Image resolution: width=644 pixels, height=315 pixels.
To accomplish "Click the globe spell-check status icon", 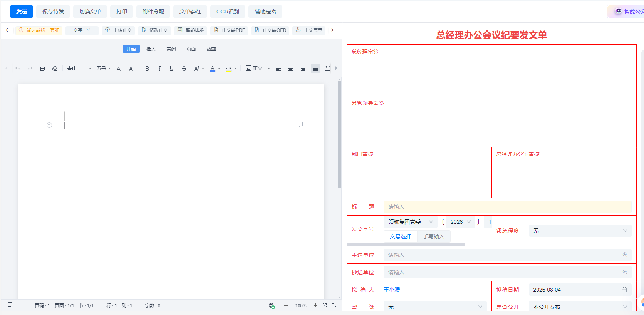I will click(x=272, y=306).
